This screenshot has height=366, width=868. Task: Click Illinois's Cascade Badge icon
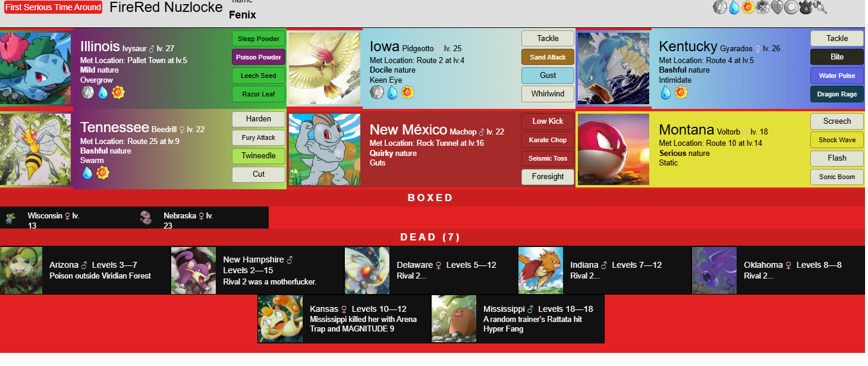(x=103, y=92)
